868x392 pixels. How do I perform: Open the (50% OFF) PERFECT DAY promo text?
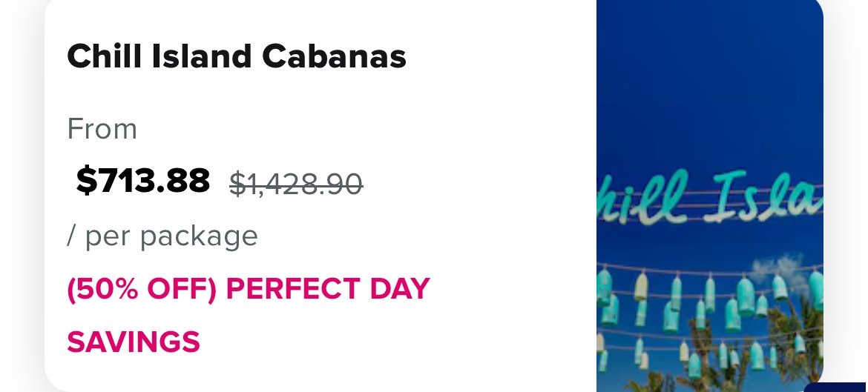tap(249, 288)
